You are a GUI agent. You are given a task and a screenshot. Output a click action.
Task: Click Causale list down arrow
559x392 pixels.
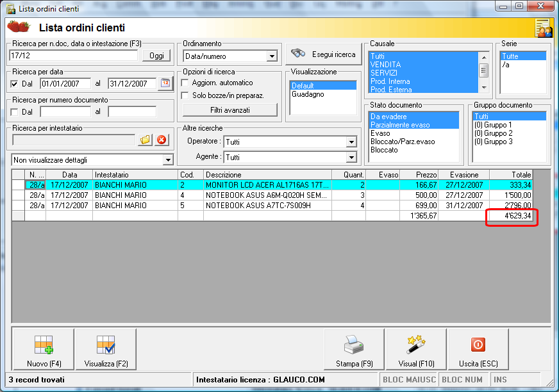coord(484,87)
